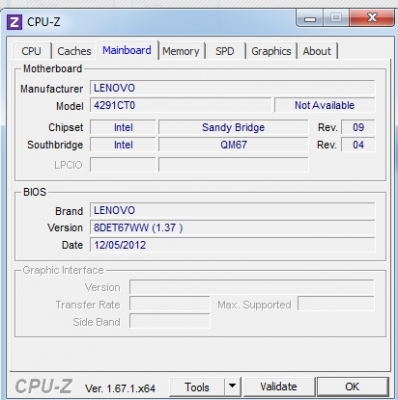Click the Southbridge vendor Intel field
This screenshot has width=398, height=400.
tap(123, 145)
